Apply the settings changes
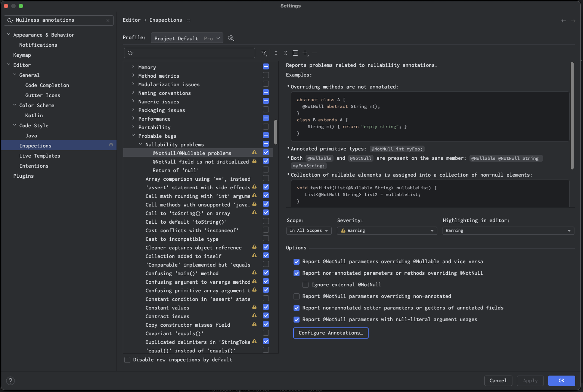This screenshot has height=392, width=583. click(530, 380)
